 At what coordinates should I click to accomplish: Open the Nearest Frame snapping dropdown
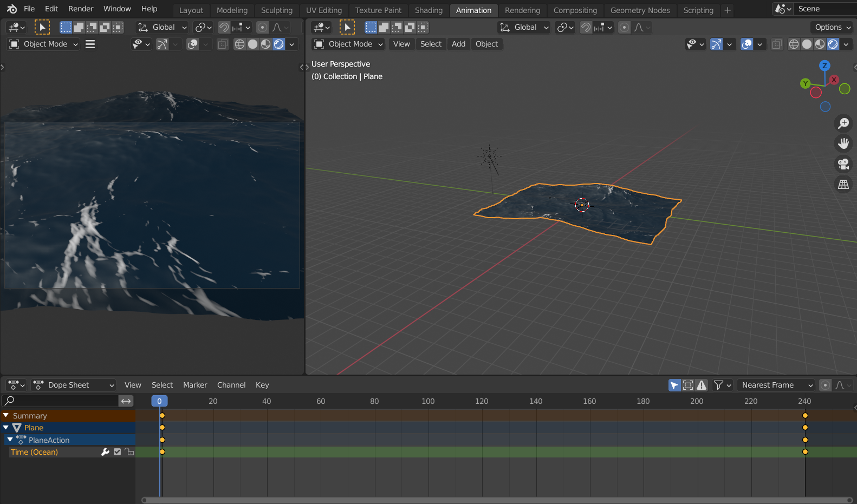pyautogui.click(x=777, y=385)
